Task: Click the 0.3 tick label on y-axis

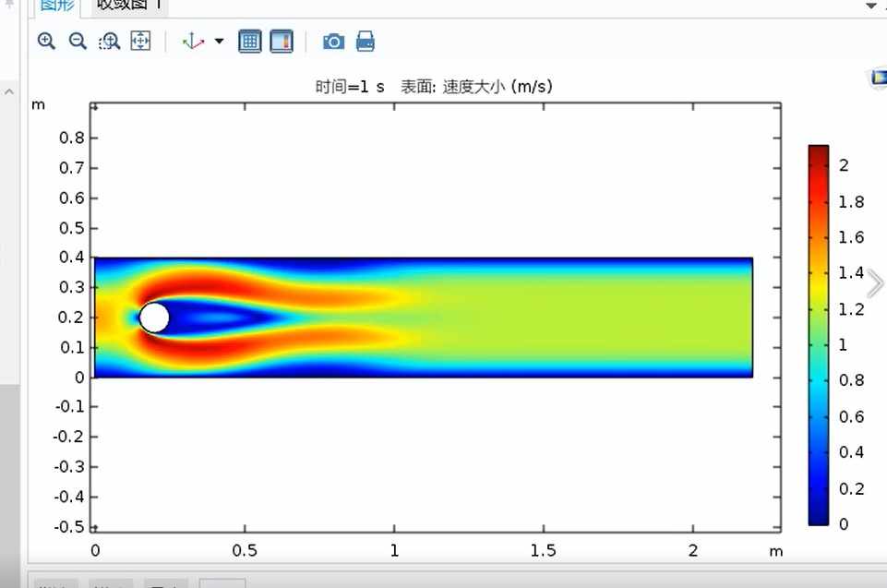Action: [72, 287]
